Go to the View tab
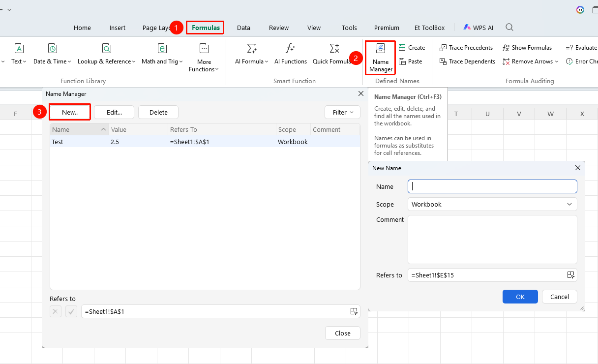 (314, 28)
